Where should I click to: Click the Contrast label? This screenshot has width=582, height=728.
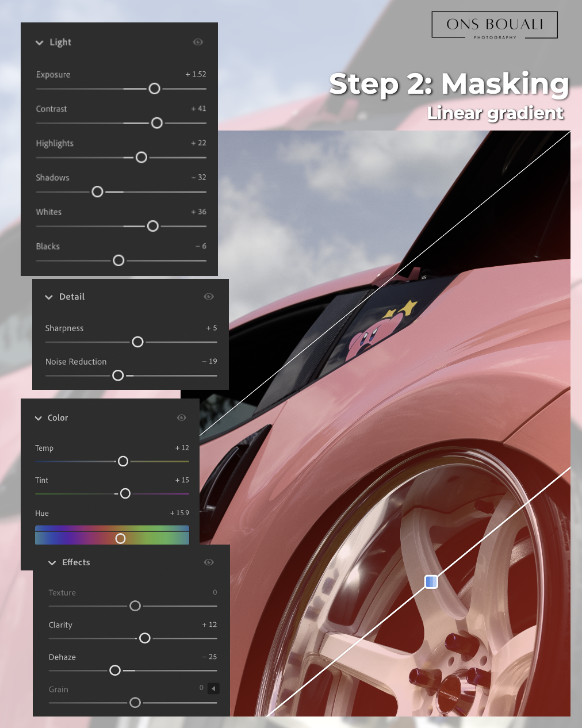(51, 109)
